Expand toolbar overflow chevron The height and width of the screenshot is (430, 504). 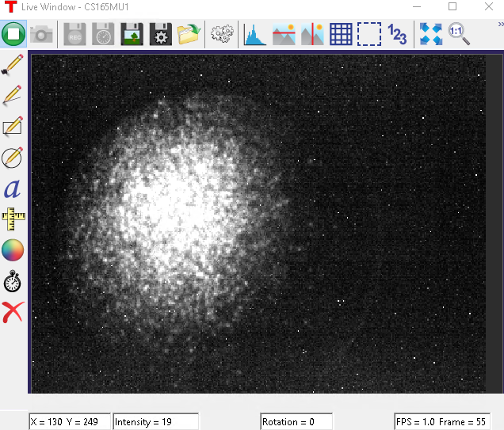[501, 24]
